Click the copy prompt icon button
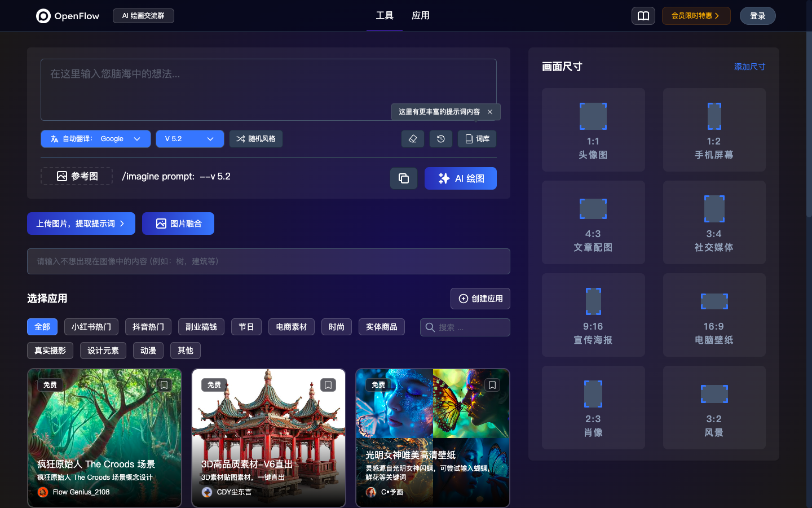This screenshot has height=508, width=812. coord(404,178)
